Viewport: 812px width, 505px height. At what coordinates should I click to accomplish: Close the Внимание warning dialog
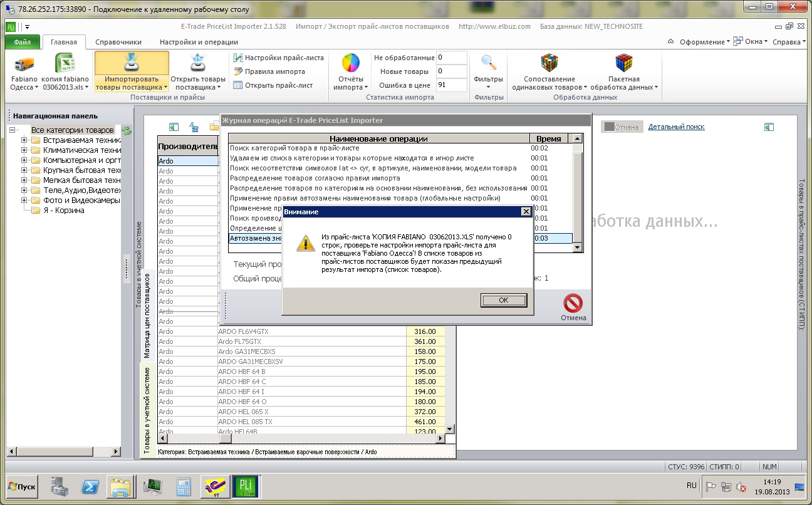[526, 212]
